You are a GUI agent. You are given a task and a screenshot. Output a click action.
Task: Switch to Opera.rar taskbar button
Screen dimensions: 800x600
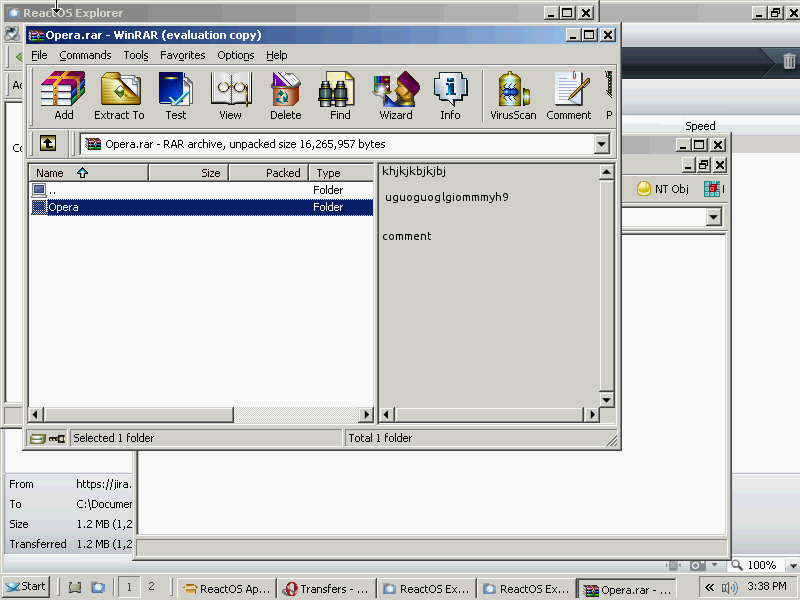[x=627, y=590]
